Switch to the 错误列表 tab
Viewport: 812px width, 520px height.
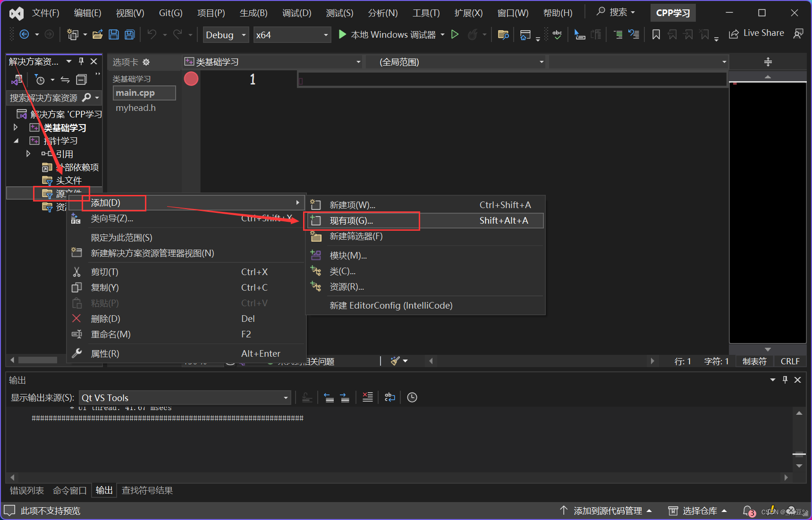pos(27,491)
